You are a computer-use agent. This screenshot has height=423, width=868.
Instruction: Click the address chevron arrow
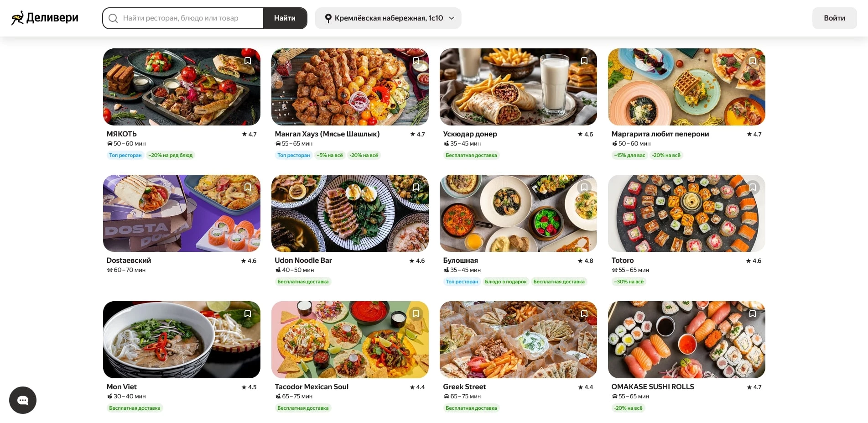452,18
